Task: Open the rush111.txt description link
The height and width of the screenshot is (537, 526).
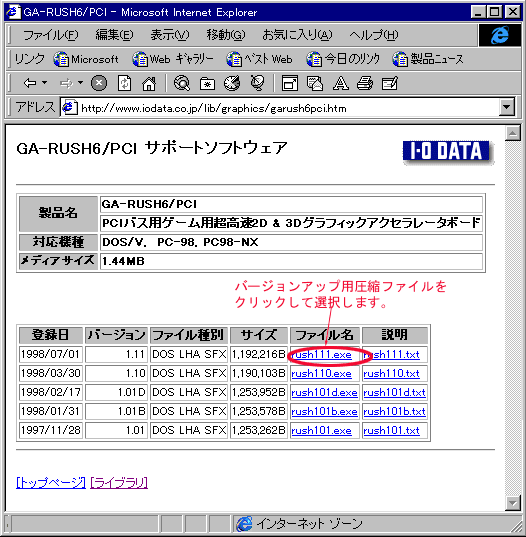Action: (x=391, y=354)
